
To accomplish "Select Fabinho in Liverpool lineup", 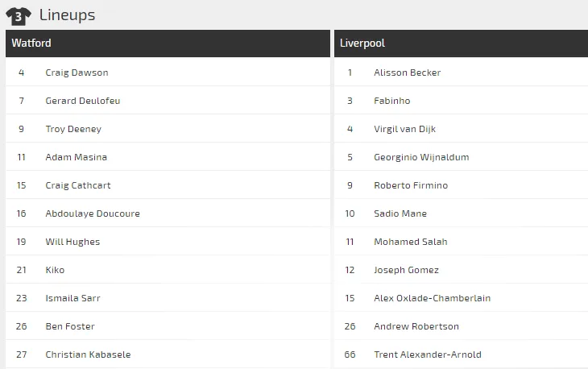I will point(391,101).
